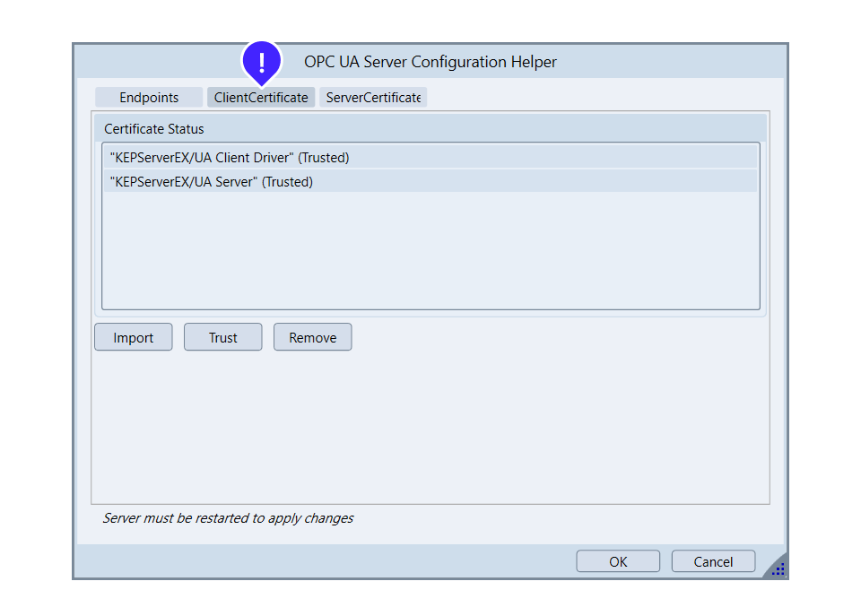
Task: Go to the ServerCertificate tab
Action: (373, 98)
